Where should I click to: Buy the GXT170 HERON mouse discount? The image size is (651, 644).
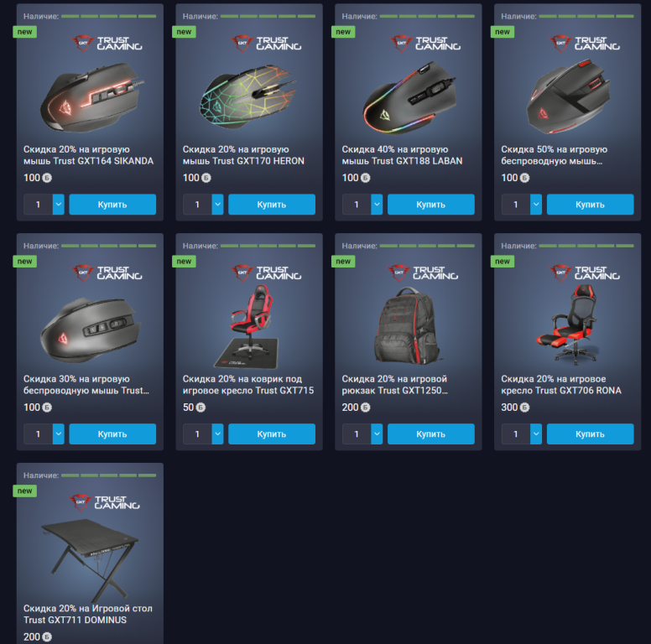click(272, 205)
